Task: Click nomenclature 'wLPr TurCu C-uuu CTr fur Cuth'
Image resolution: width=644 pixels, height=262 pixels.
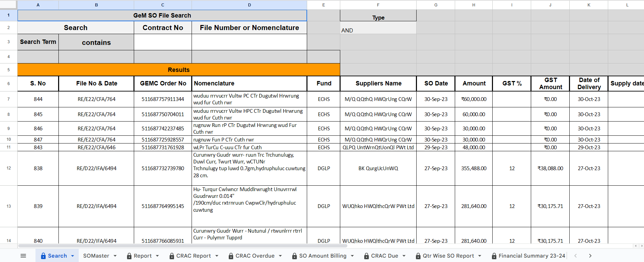Action: click(249, 148)
